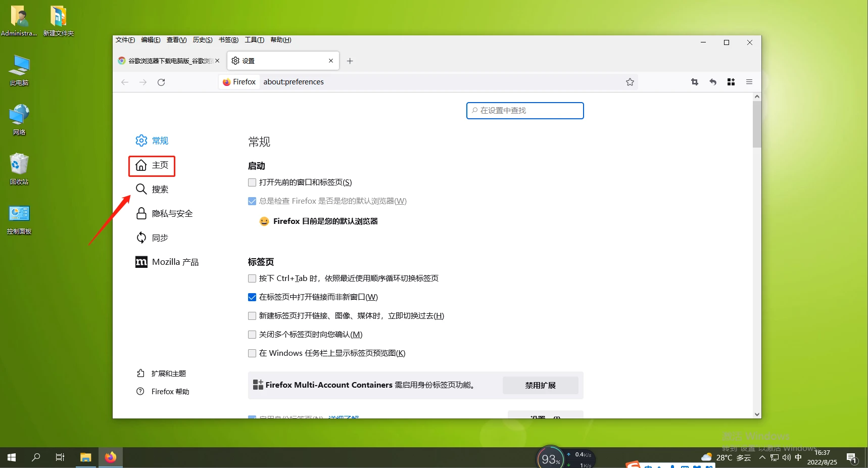868x468 pixels.
Task: Click the settings page scrollbar thumb
Action: [757, 124]
